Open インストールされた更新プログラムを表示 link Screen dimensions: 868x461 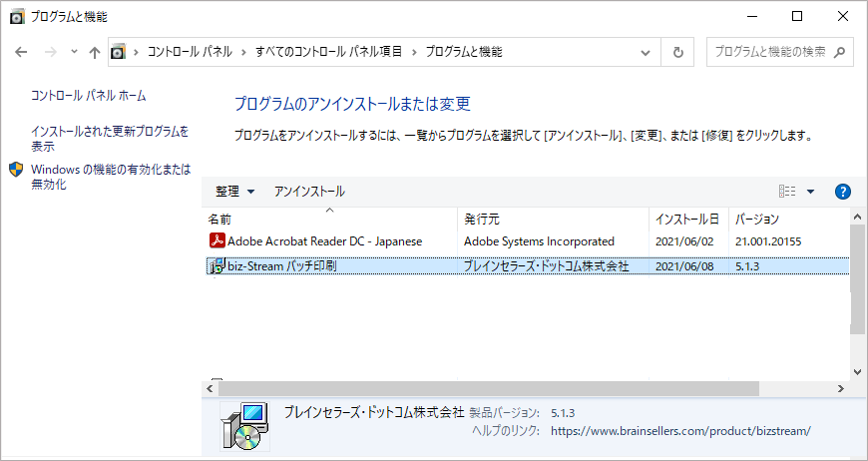(110, 139)
